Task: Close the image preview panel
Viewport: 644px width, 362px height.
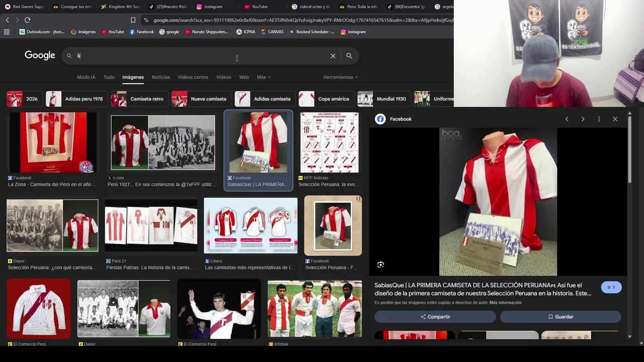Action: (615, 119)
